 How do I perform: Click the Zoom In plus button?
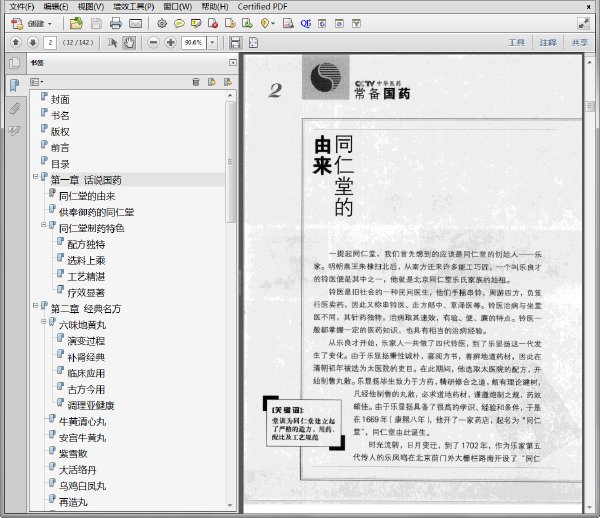(x=171, y=42)
